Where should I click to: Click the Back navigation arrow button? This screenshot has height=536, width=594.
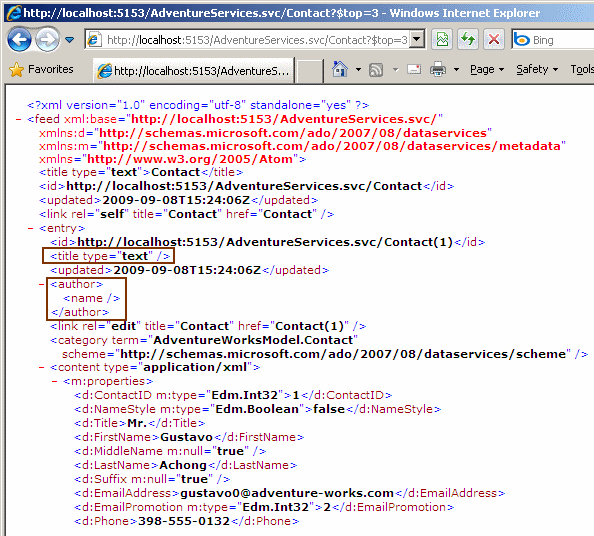[x=19, y=39]
